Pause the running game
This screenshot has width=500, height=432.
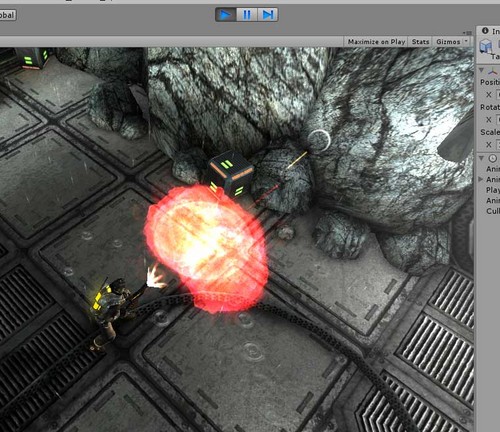pos(247,15)
